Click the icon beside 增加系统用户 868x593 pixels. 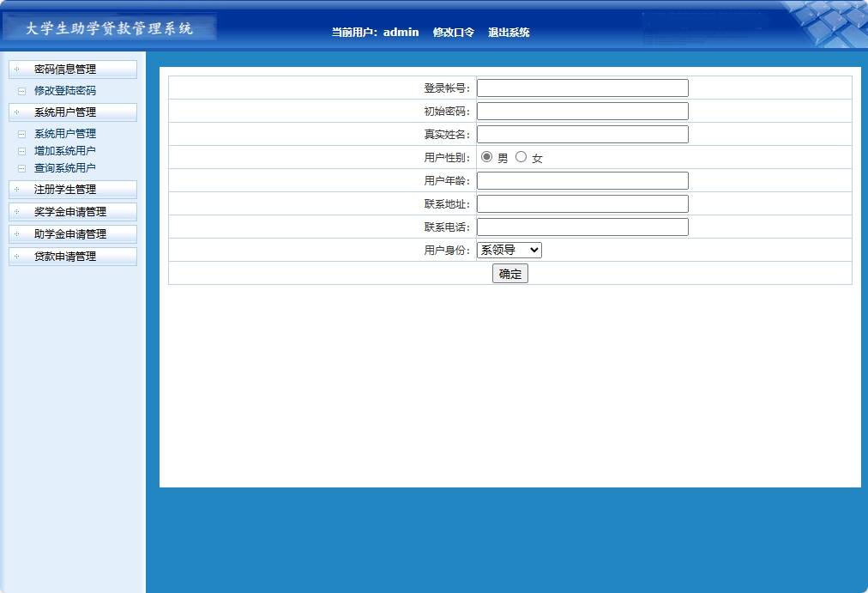pyautogui.click(x=21, y=150)
